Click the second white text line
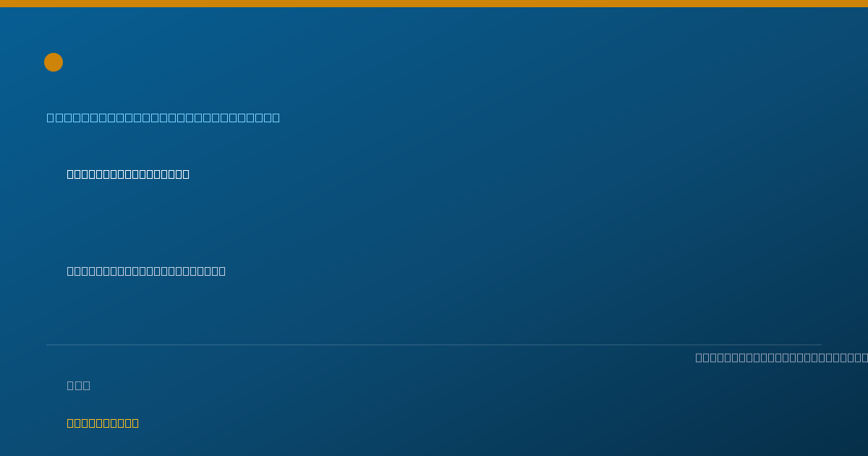This screenshot has width=868, height=456. tap(146, 271)
